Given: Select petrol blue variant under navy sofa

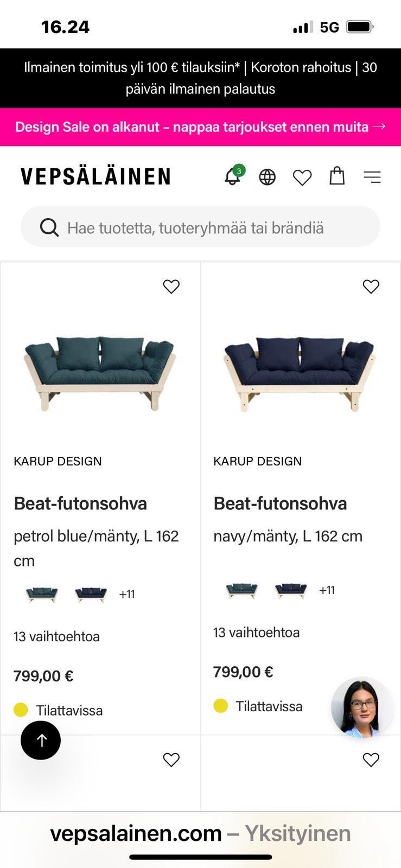Looking at the screenshot, I should click(x=242, y=590).
